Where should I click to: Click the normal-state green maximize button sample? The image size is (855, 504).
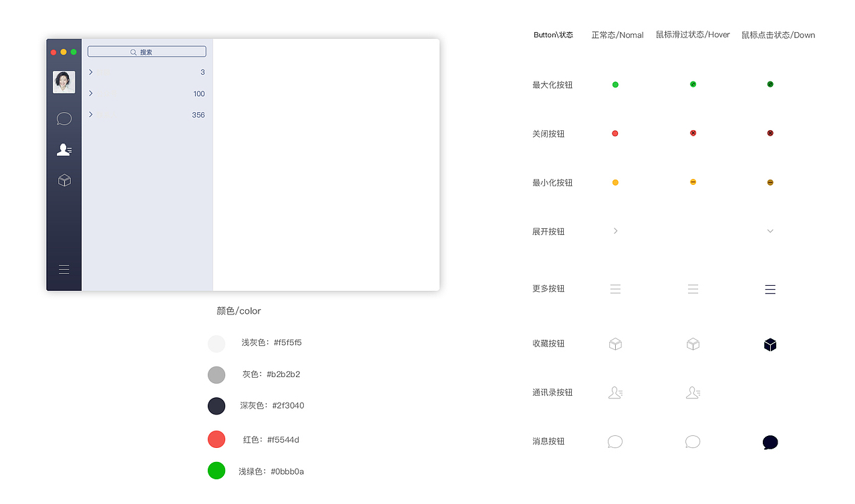click(615, 84)
